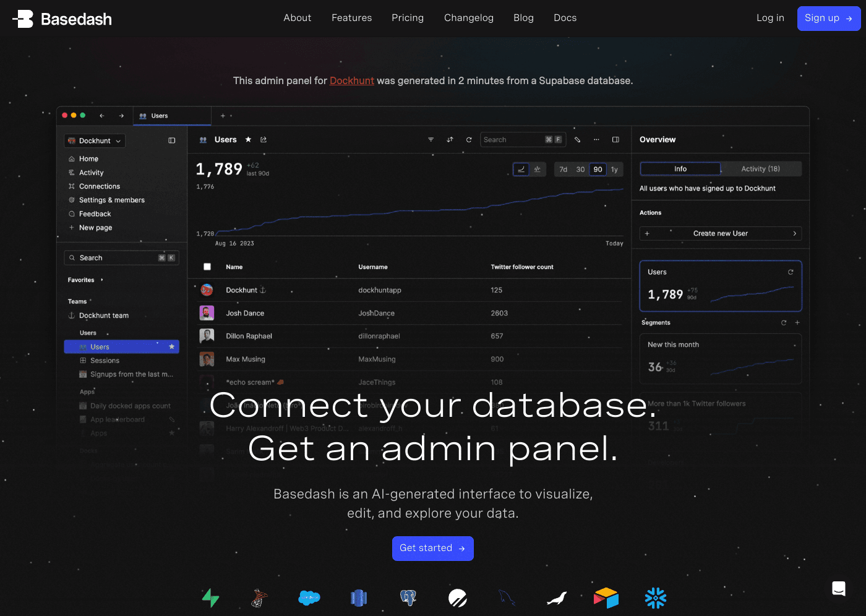Image resolution: width=866 pixels, height=616 pixels.
Task: Switch to the Info tab in Overview
Action: pyautogui.click(x=680, y=169)
